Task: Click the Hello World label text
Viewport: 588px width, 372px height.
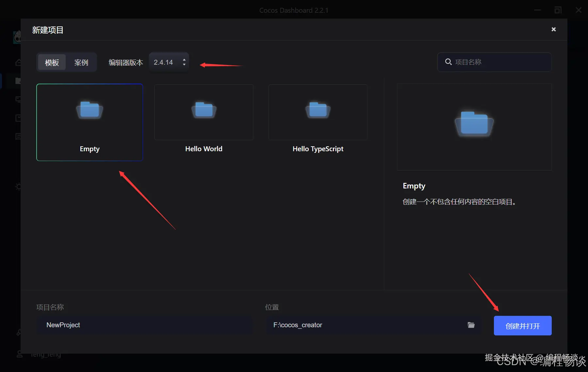Action: click(204, 149)
